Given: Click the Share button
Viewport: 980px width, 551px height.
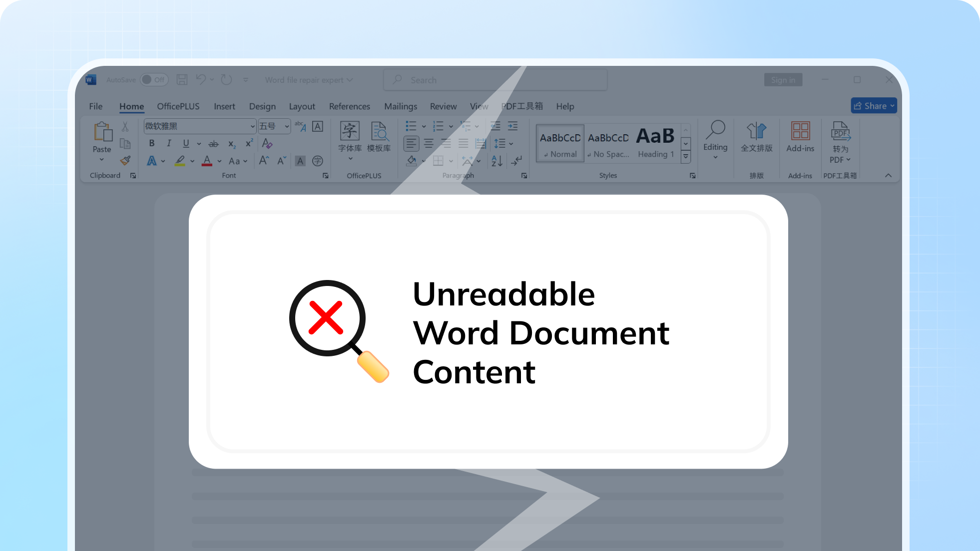Looking at the screenshot, I should point(874,106).
